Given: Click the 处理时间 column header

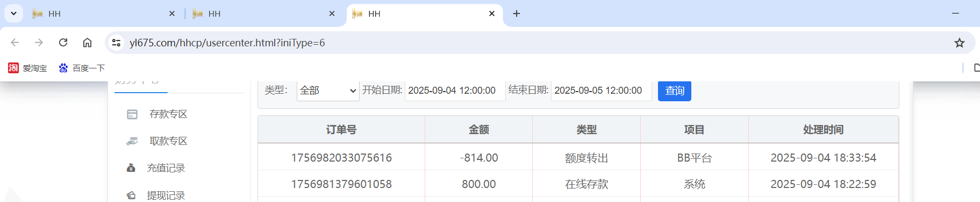Looking at the screenshot, I should (x=824, y=130).
